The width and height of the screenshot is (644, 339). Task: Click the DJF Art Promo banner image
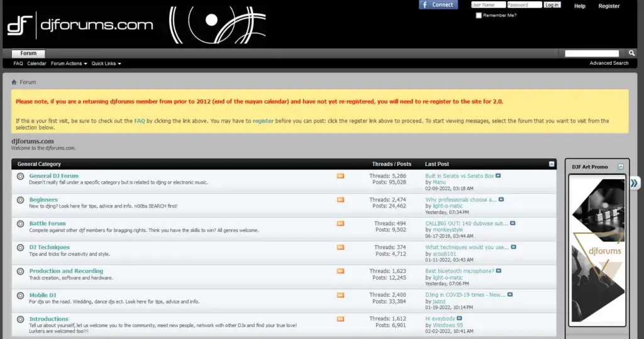[597, 250]
